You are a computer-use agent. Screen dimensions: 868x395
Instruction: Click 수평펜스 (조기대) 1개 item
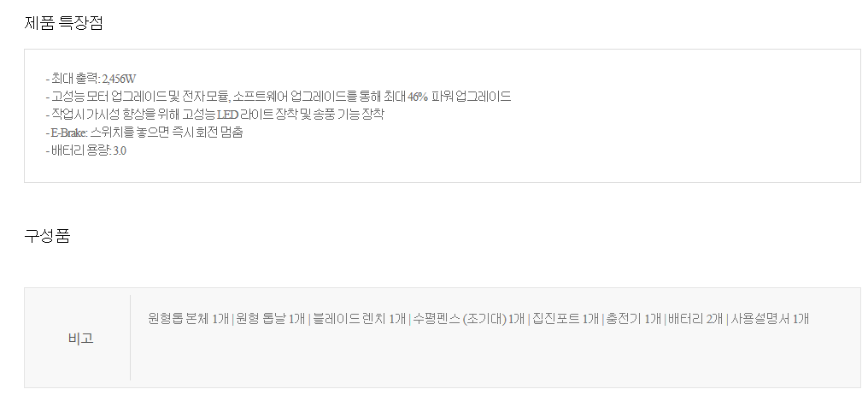pyautogui.click(x=469, y=319)
